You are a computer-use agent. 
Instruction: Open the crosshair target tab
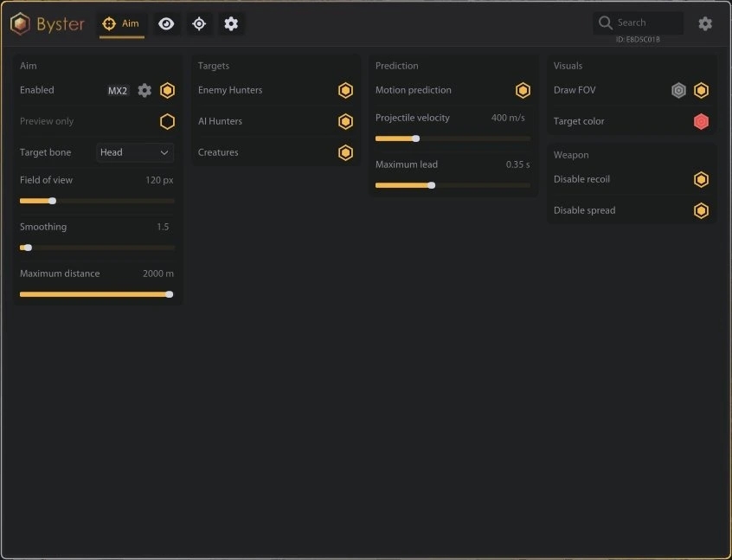[199, 23]
